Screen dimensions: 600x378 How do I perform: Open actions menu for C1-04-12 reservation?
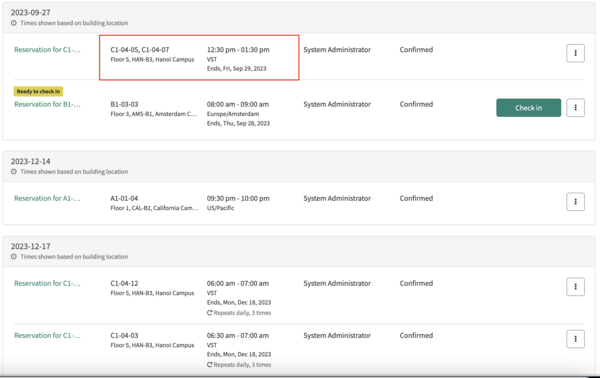(x=575, y=287)
